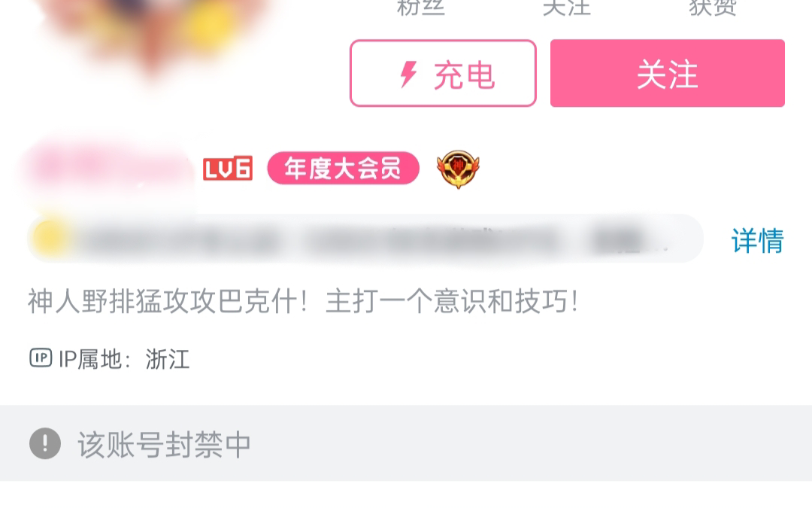This screenshot has height=508, width=812.
Task: Open the 详情 details link
Action: [x=757, y=241]
